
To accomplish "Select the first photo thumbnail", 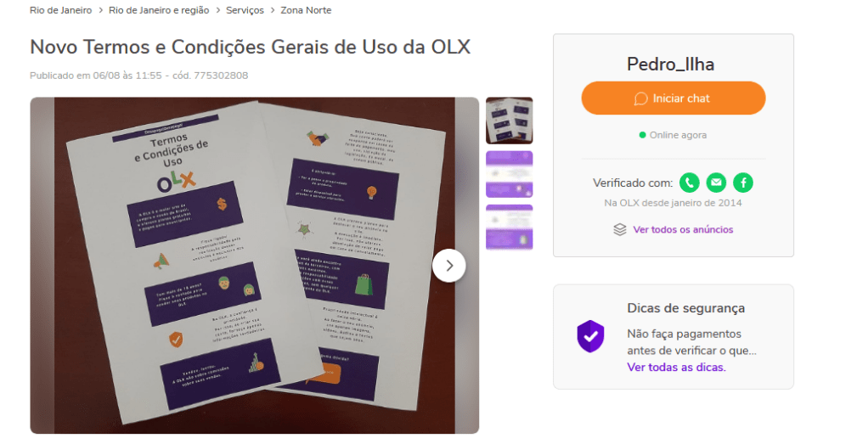I will (510, 121).
